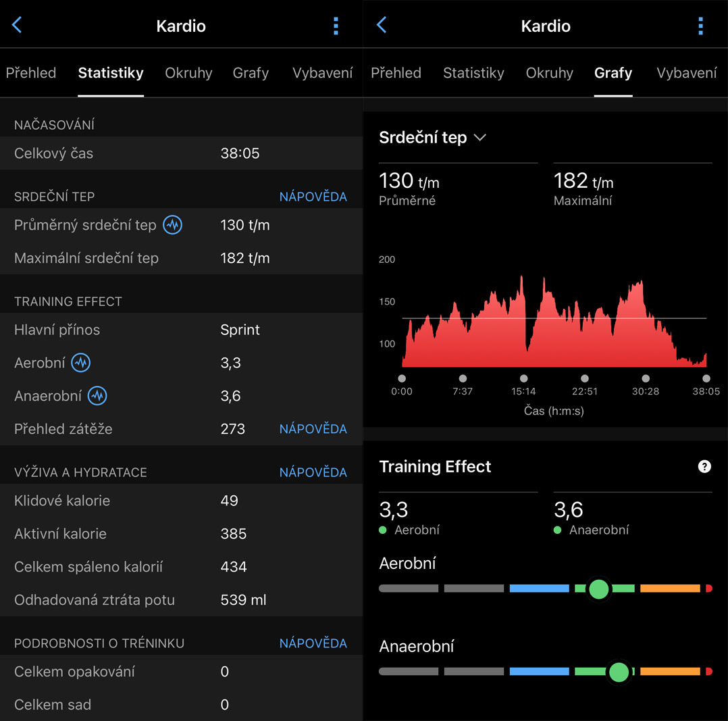Tap the back arrow on right Kardio screen
This screenshot has height=721, width=728.
click(x=382, y=26)
